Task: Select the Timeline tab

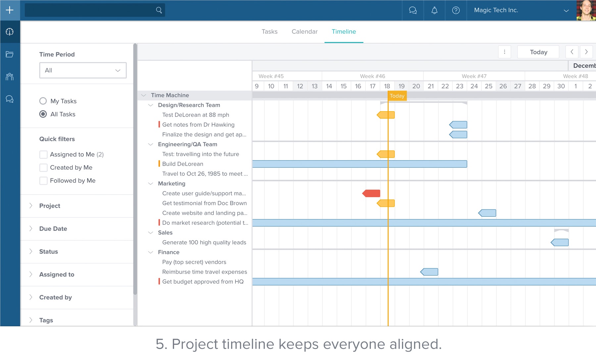Action: [x=344, y=32]
